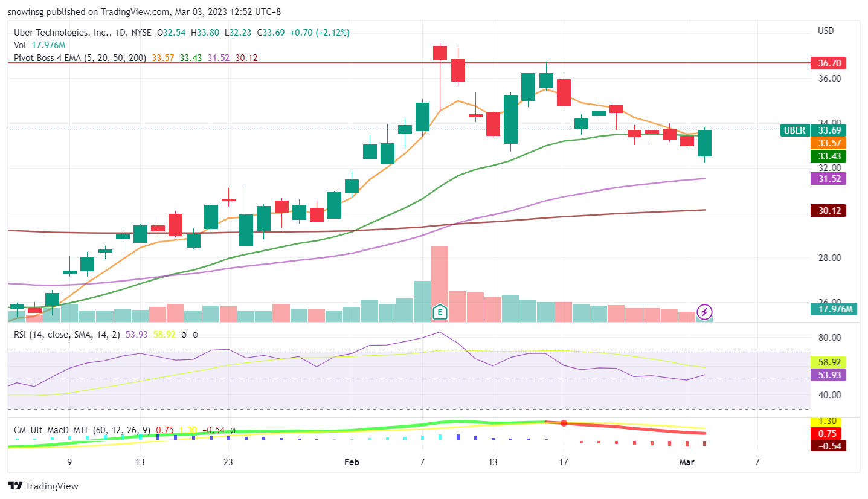Click the purple 31.52 axis label

(x=828, y=178)
